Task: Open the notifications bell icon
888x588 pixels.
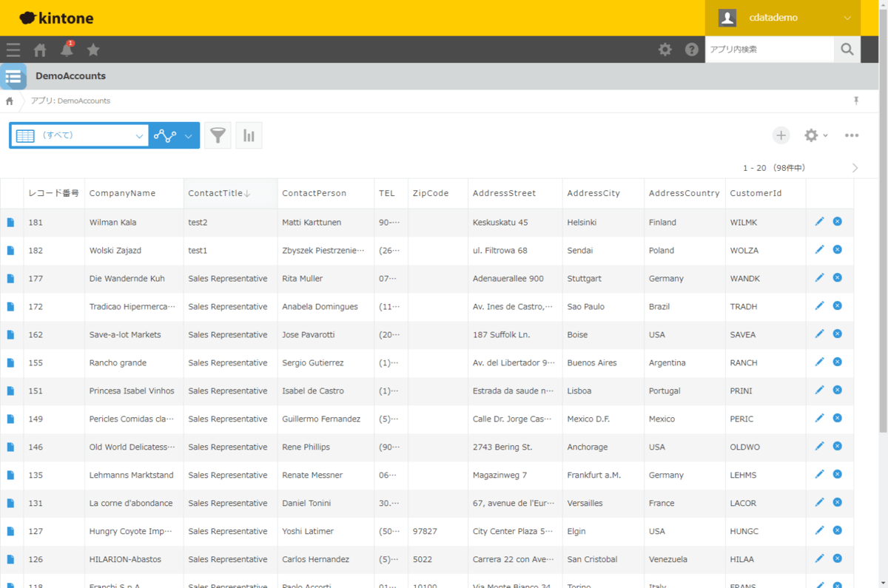Action: [67, 50]
